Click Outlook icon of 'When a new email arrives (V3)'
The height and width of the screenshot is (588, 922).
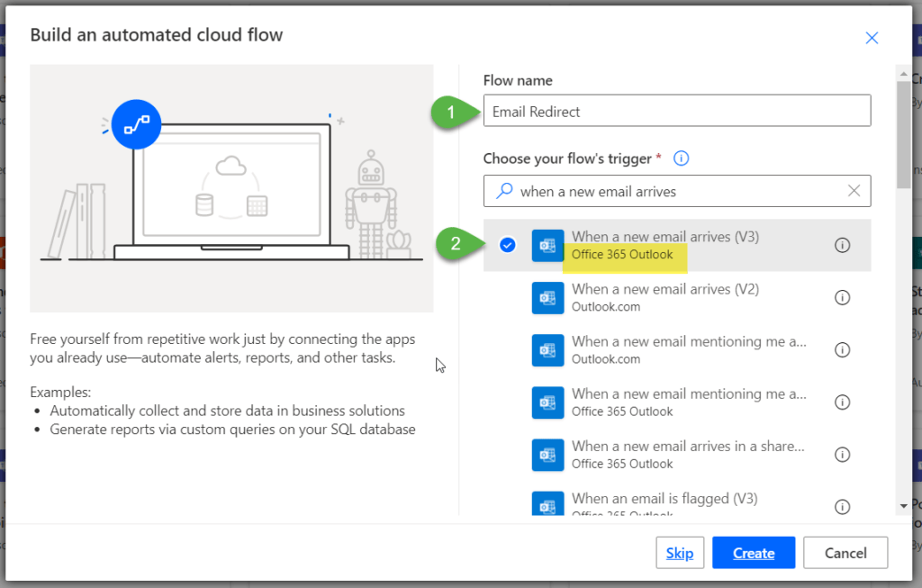[547, 245]
